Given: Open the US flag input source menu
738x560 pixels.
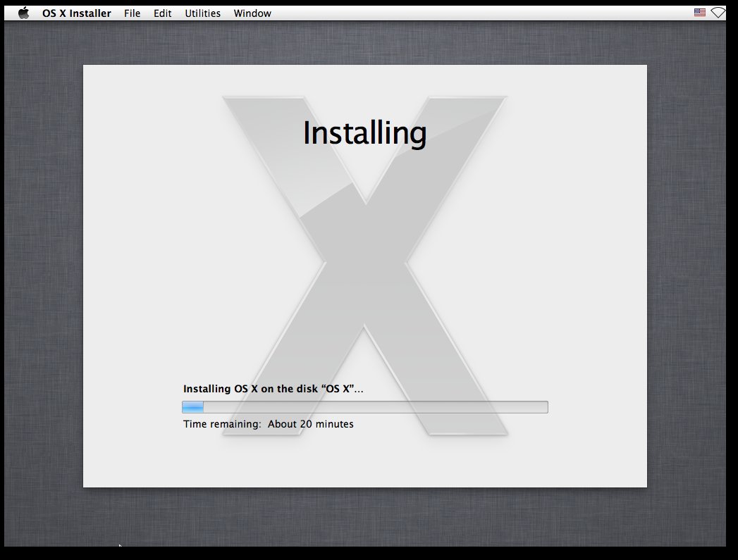Looking at the screenshot, I should [700, 13].
